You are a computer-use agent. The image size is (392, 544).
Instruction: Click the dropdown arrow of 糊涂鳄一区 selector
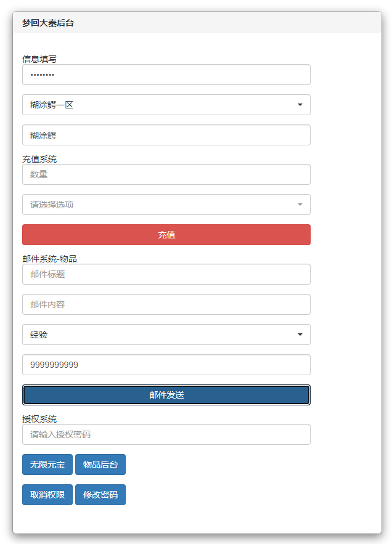click(300, 105)
